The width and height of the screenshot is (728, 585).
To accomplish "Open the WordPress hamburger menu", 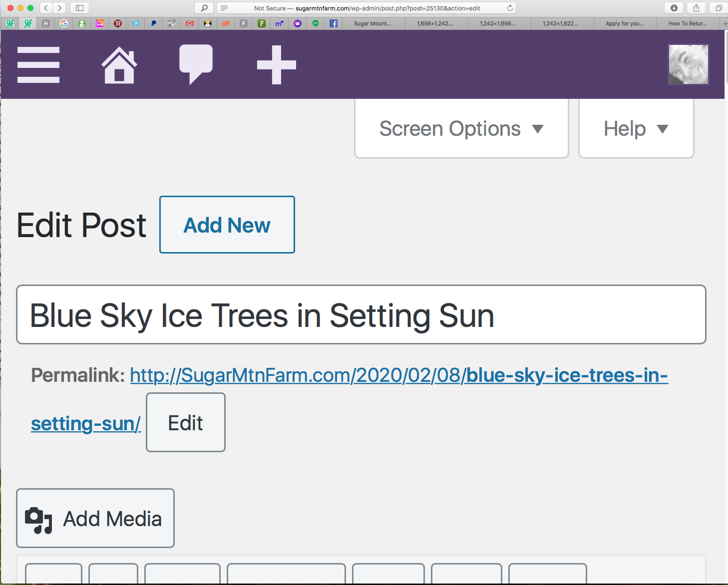I will (38, 65).
